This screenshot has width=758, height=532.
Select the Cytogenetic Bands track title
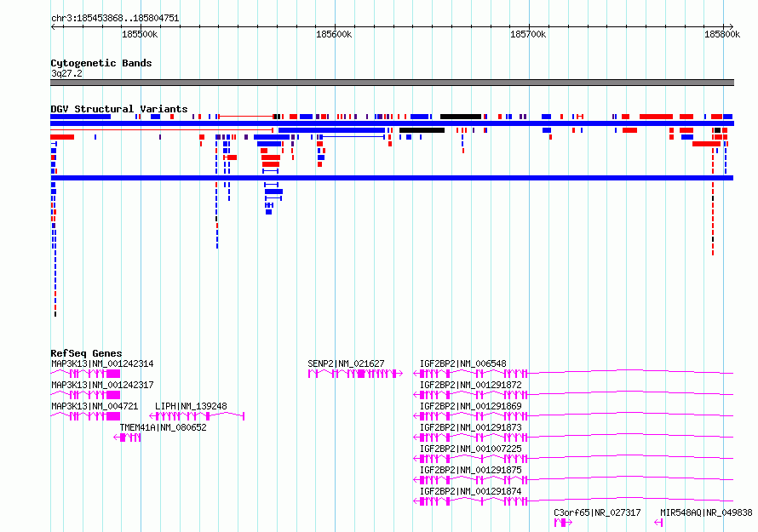tap(101, 63)
